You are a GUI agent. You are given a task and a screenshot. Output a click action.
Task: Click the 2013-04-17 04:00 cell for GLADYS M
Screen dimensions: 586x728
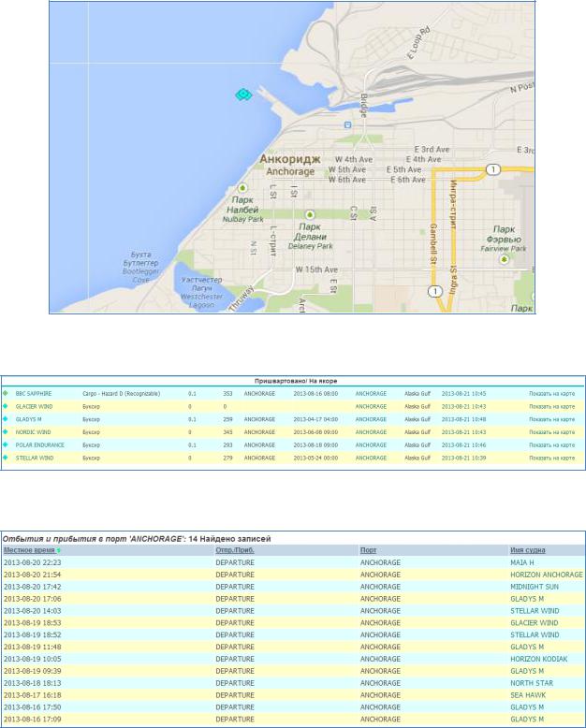click(315, 419)
